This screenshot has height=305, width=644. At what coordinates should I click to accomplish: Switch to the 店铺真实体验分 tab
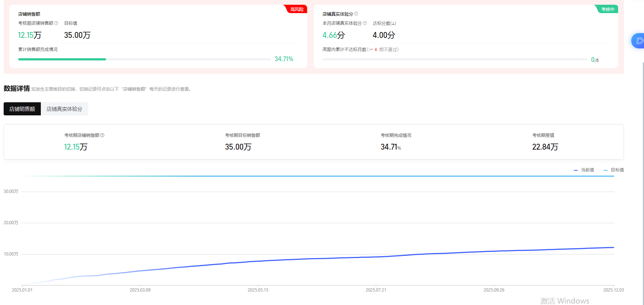coord(64,109)
